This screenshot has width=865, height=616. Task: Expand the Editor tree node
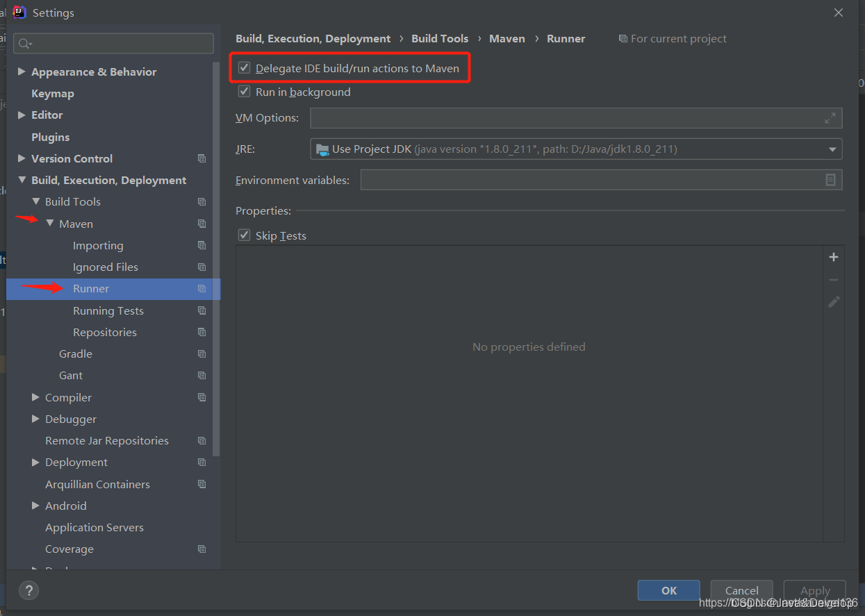click(22, 115)
